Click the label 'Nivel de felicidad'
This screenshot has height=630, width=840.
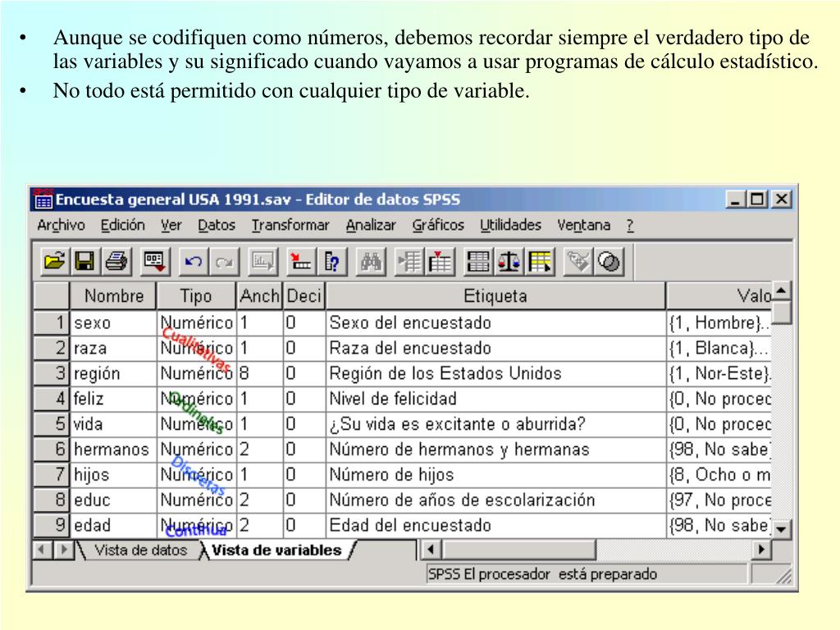point(393,399)
